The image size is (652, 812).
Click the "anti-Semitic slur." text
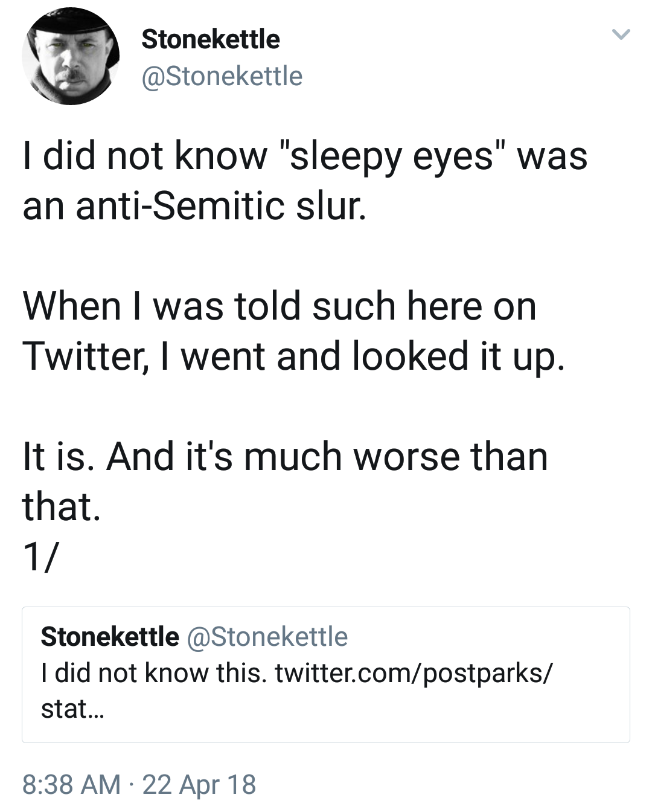pyautogui.click(x=194, y=206)
